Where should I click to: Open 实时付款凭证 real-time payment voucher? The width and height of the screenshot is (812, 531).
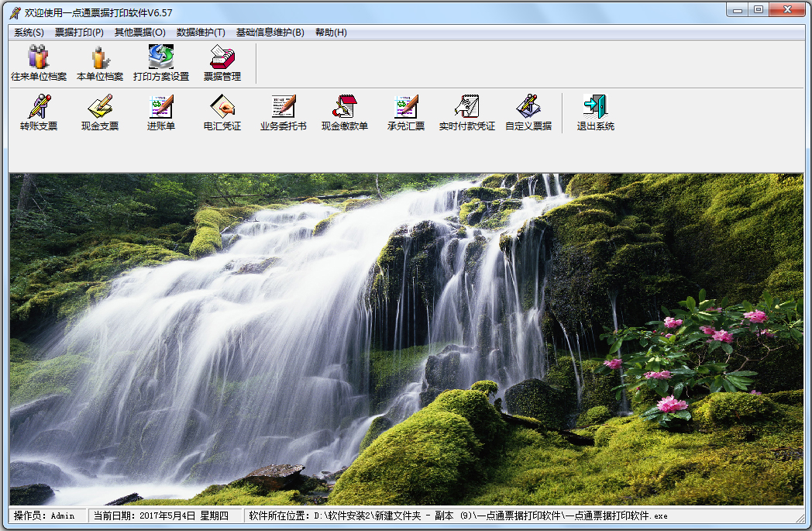coord(468,115)
